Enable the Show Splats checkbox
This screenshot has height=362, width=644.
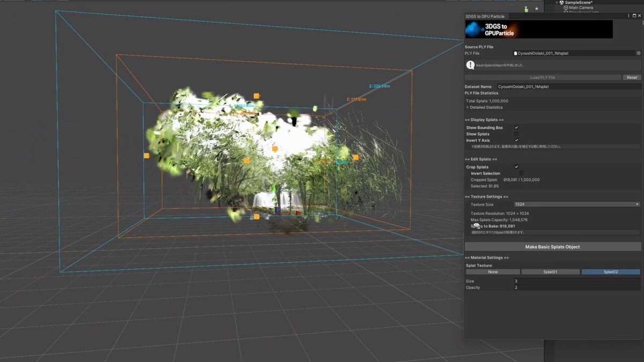pos(516,134)
